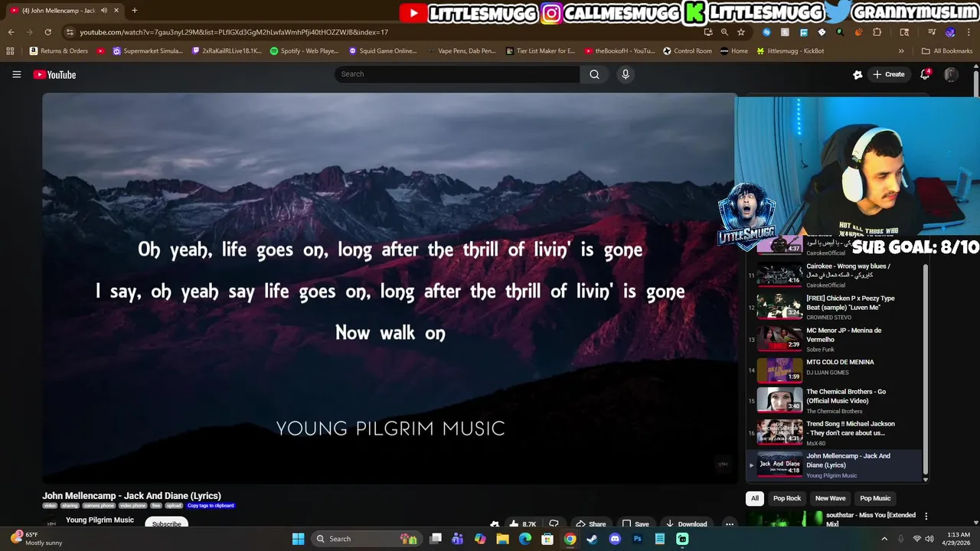Play The Chemical Brothers - Go video
The height and width of the screenshot is (551, 980).
tap(835, 400)
